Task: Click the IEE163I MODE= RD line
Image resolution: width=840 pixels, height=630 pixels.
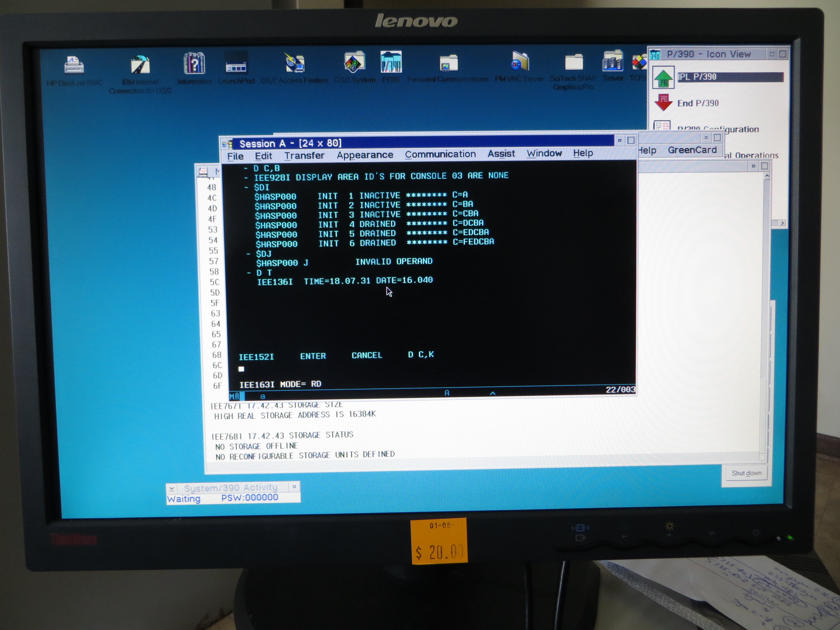Action: 280,384
